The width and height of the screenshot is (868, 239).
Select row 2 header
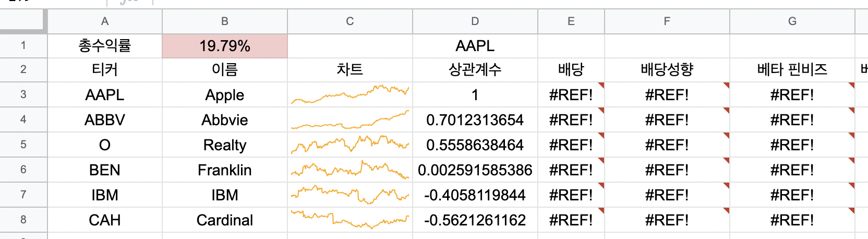click(23, 69)
